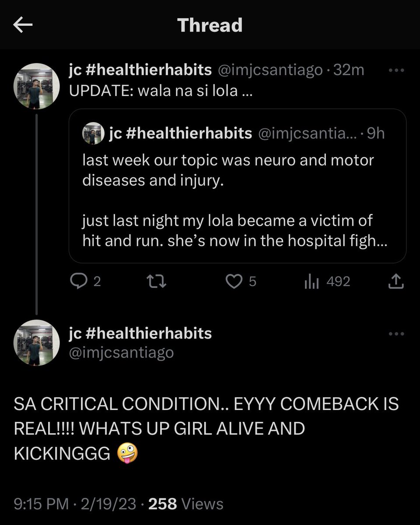Viewport: 420px width, 525px height.
Task: Open three-dot menu on first tweet
Action: coord(396,70)
